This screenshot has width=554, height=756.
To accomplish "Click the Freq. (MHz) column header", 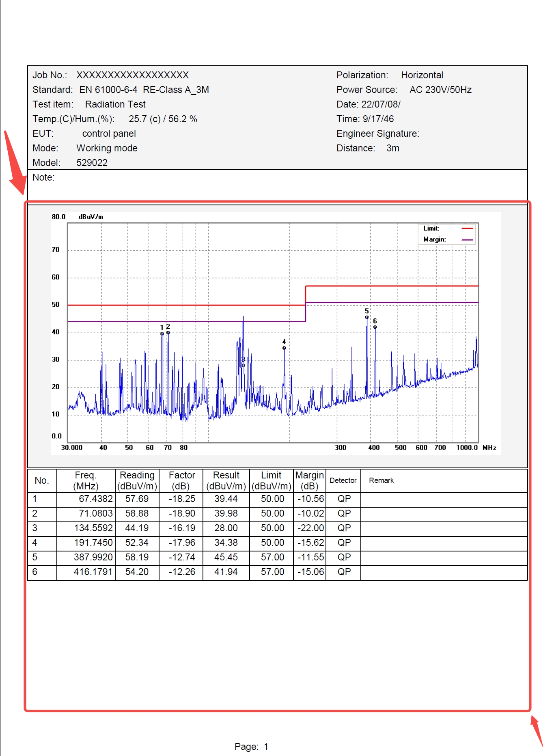I will [86, 480].
